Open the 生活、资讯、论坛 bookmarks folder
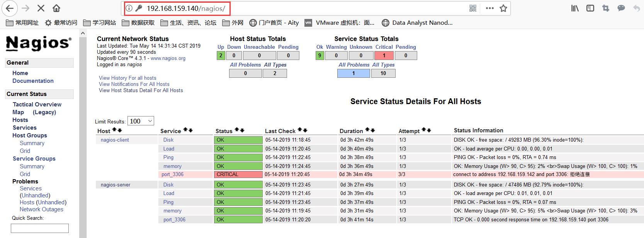 pyautogui.click(x=189, y=23)
